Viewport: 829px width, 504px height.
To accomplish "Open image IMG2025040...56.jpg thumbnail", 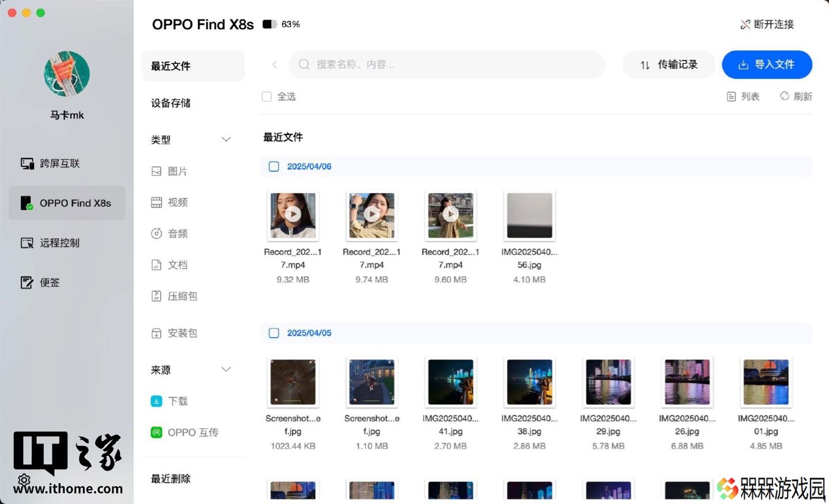I will click(530, 215).
